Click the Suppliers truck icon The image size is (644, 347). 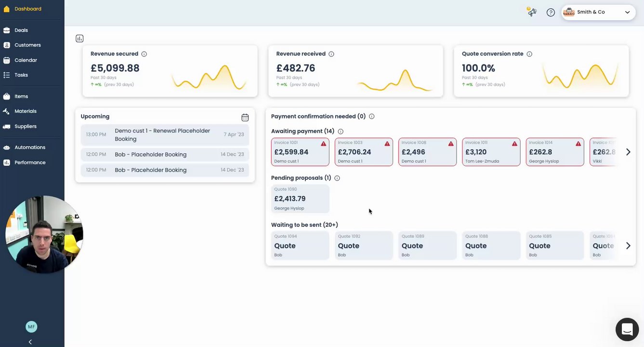tap(7, 126)
